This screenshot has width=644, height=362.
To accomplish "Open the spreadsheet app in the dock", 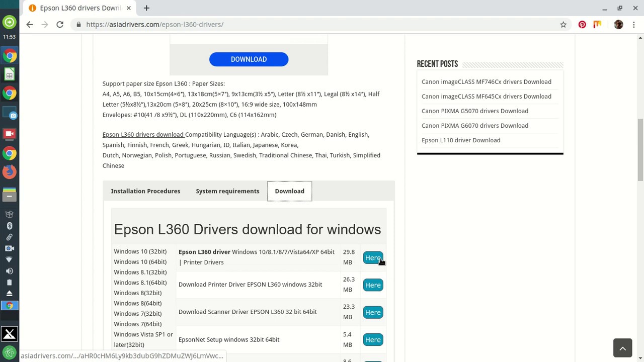I will click(x=10, y=74).
